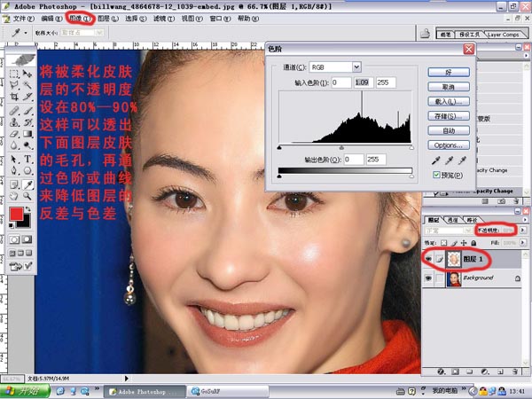Viewport: 532px width, 399px height.
Task: Click the black point eyedropper in Levels
Action: [x=434, y=160]
